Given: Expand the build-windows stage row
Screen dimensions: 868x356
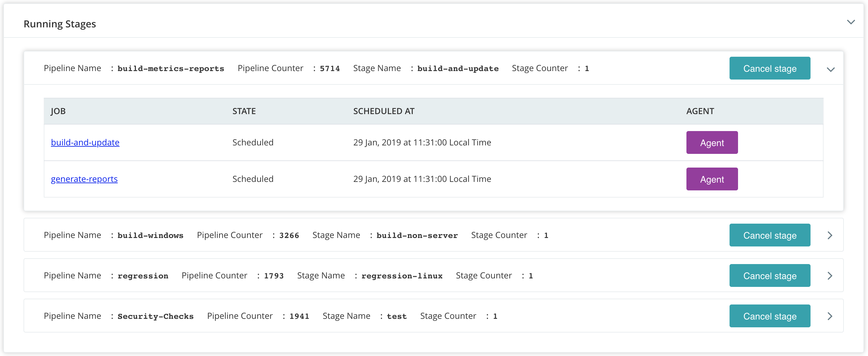Looking at the screenshot, I should [830, 235].
